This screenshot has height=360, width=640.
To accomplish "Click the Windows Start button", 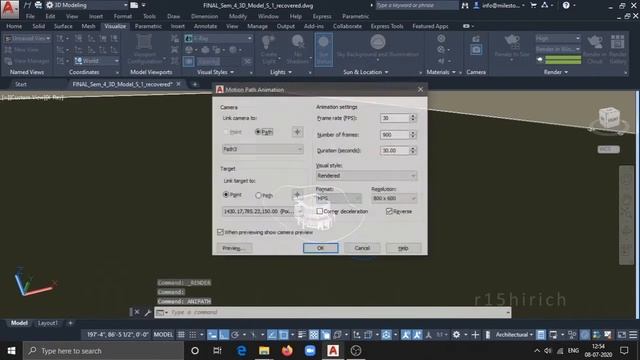I will tap(11, 351).
